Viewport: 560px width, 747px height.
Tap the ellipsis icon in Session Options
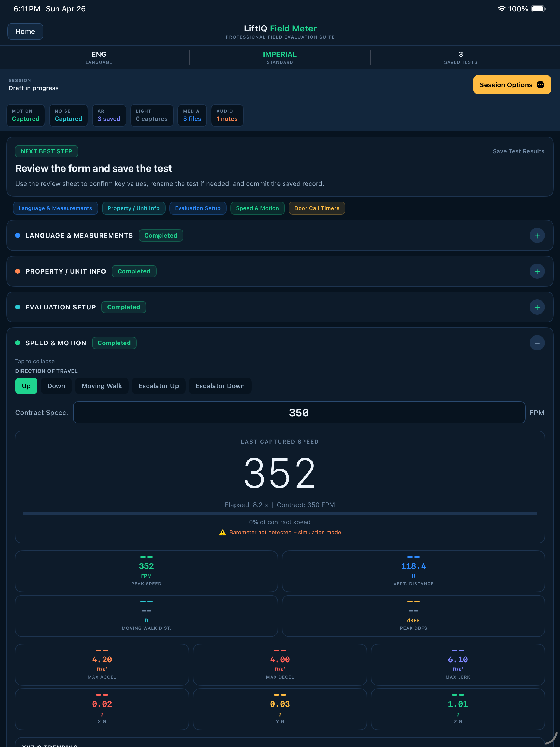tap(540, 85)
